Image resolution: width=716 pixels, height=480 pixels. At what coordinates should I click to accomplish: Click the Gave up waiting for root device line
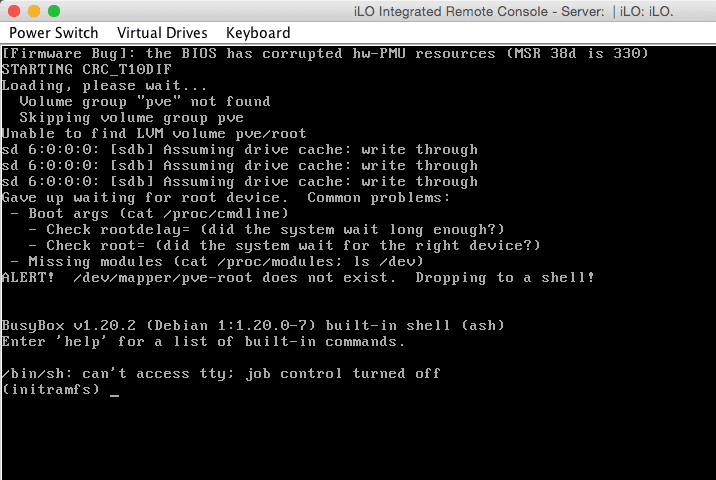coord(226,198)
